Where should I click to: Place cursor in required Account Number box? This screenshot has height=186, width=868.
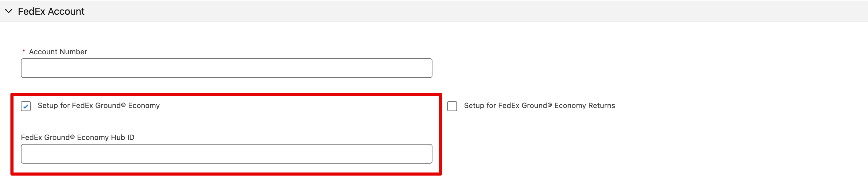coord(226,68)
